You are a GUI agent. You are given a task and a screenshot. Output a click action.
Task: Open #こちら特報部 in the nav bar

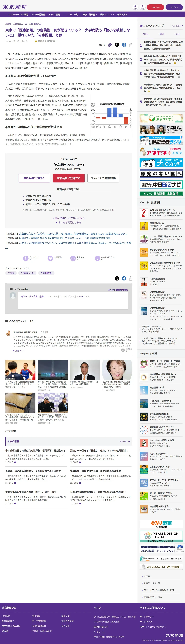[38, 15]
